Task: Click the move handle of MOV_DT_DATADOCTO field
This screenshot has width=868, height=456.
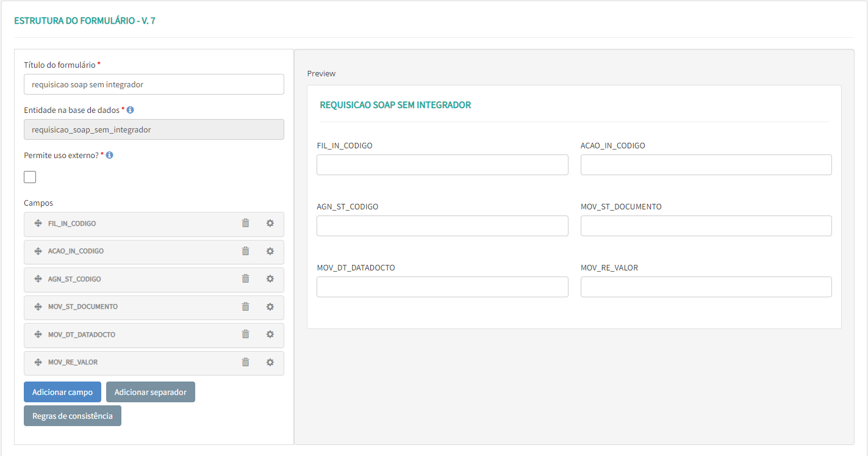Action: 38,335
